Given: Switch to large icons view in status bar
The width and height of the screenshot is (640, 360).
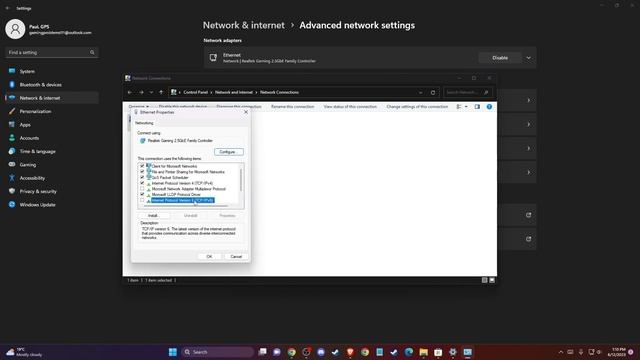Looking at the screenshot, I should point(492,280).
